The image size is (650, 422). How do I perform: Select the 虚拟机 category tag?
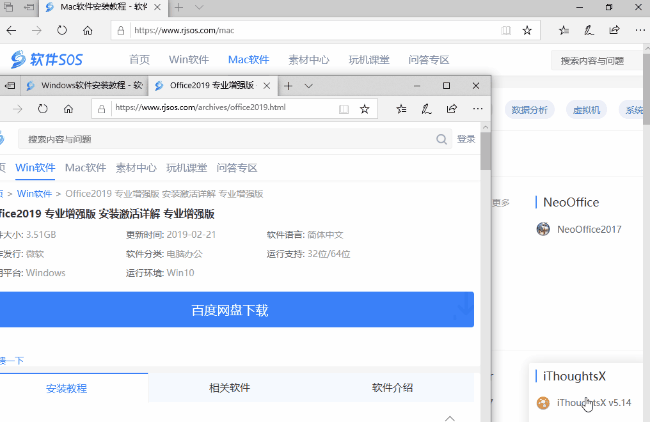[x=586, y=110]
